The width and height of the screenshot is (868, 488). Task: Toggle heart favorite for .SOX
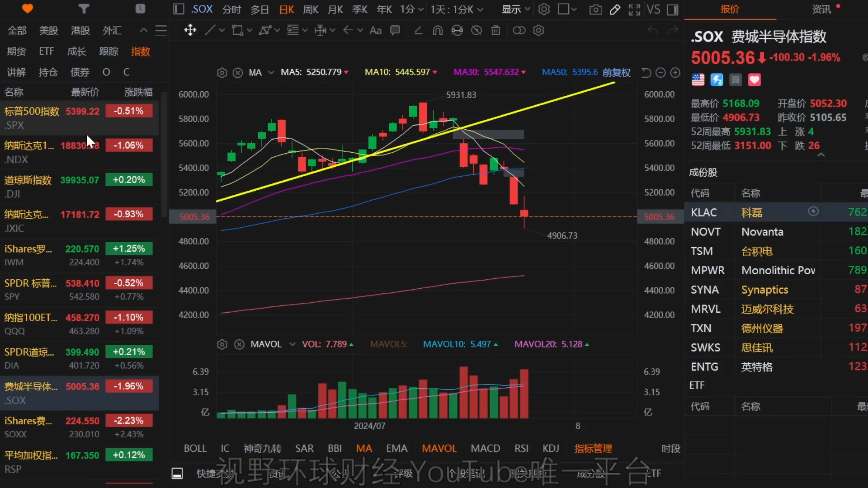pyautogui.click(x=754, y=80)
